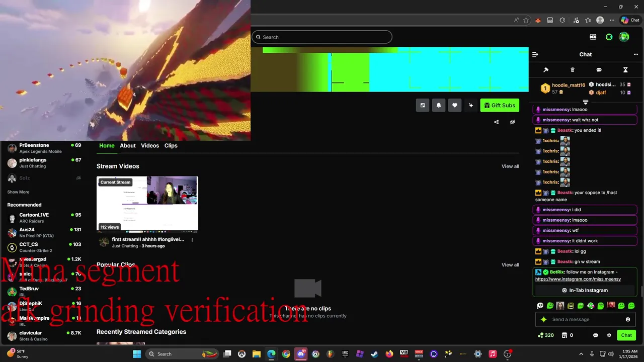Click the Gift Subs button
Image resolution: width=644 pixels, height=362 pixels.
point(500,105)
